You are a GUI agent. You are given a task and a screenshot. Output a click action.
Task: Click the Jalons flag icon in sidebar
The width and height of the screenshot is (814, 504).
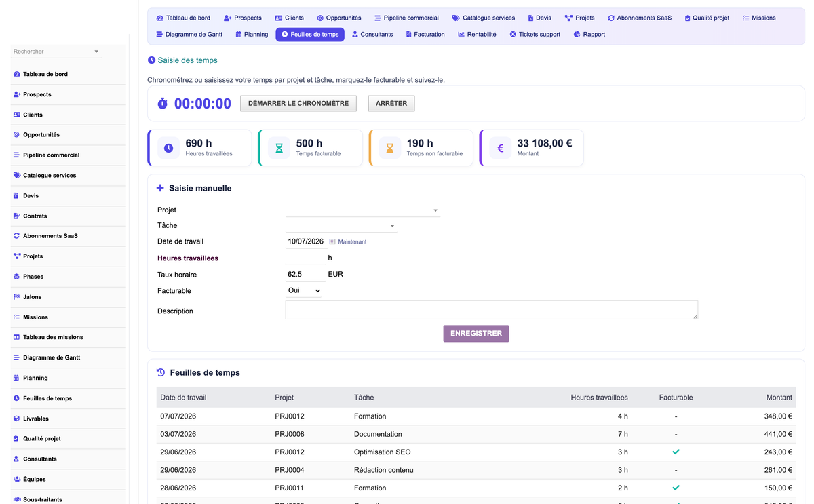point(17,297)
